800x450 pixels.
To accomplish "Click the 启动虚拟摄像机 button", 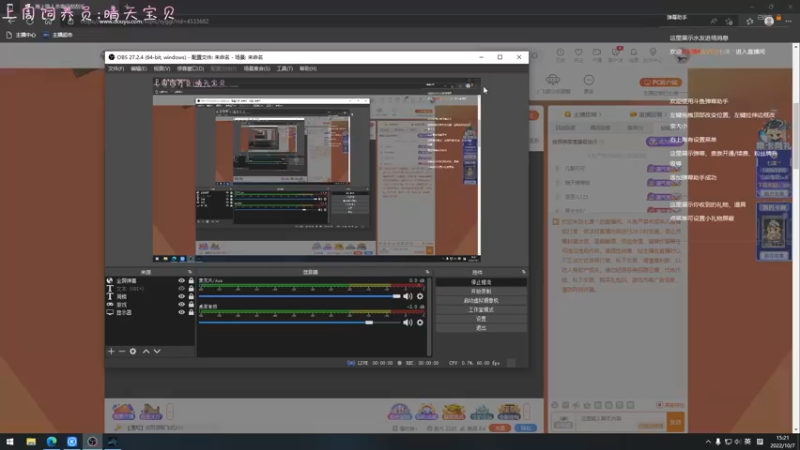I will pos(481,301).
